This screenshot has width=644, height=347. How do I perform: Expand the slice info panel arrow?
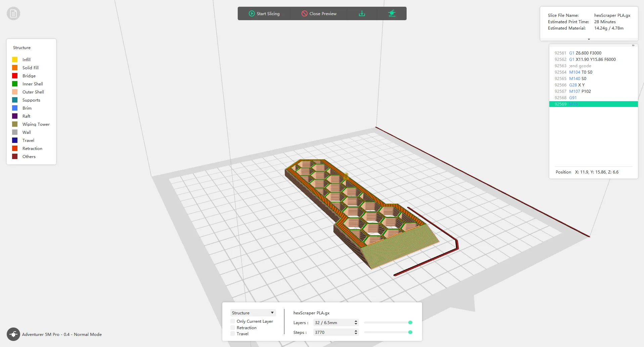click(589, 39)
